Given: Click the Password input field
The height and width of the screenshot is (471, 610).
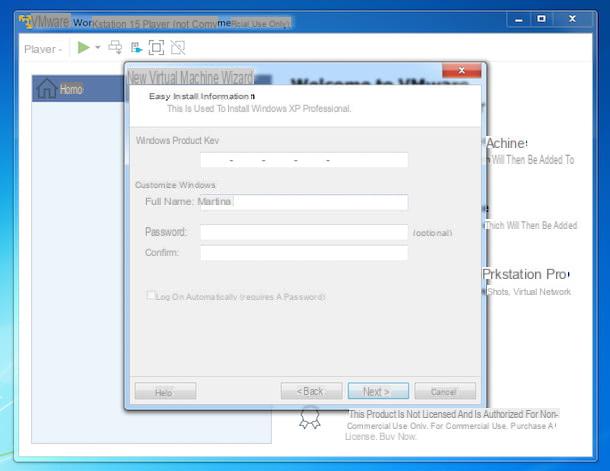Looking at the screenshot, I should coord(304,232).
